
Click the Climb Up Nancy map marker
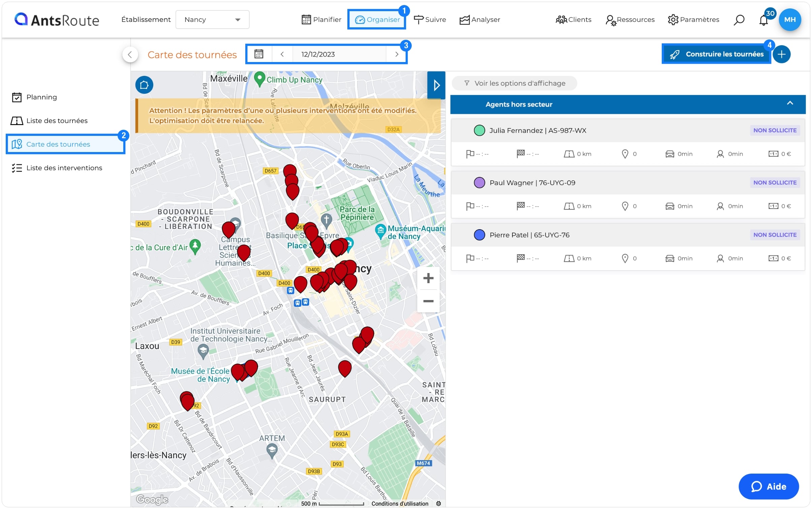259,79
